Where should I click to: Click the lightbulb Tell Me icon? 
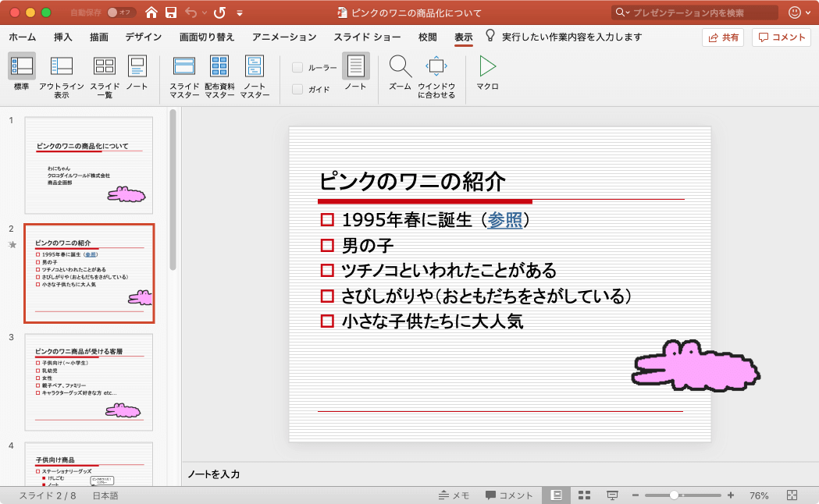point(490,36)
